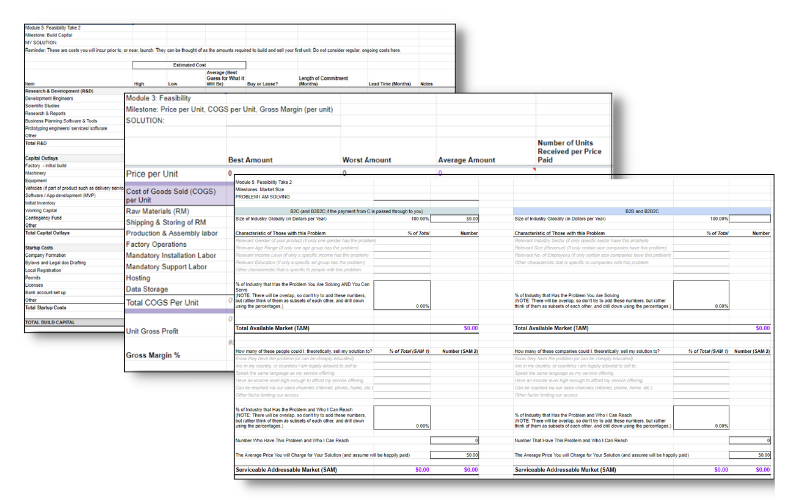This screenshot has height=500, width=800.
Task: Click the B2B and B2B2C section header bar
Action: (642, 211)
